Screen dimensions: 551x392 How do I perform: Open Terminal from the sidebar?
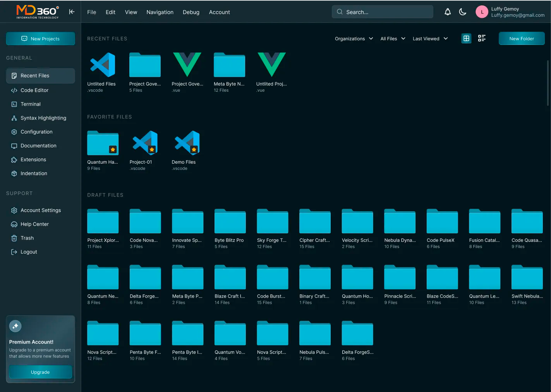pos(30,104)
